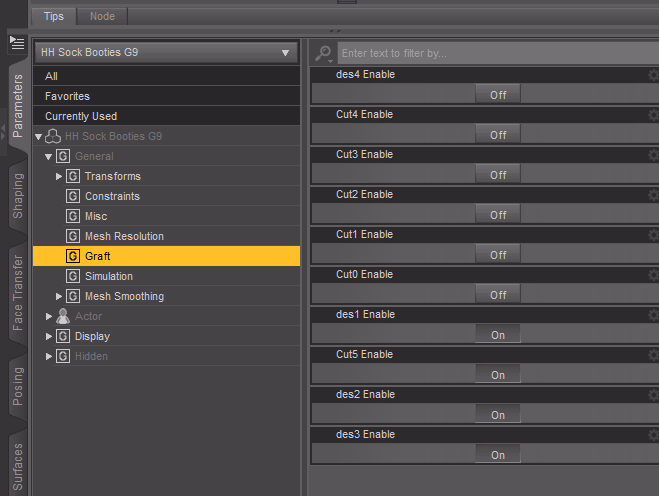The image size is (659, 496).
Task: Click the search magnifier filter icon
Action: pyautogui.click(x=324, y=53)
